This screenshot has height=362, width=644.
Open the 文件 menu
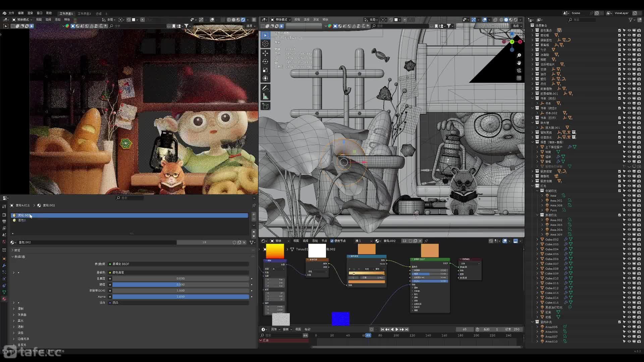point(11,13)
